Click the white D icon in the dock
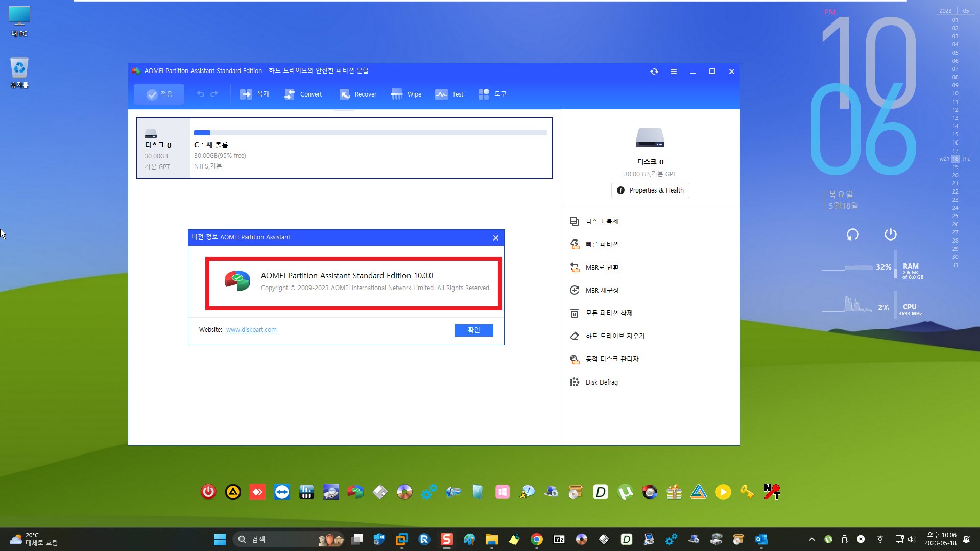980x551 pixels. [x=601, y=492]
